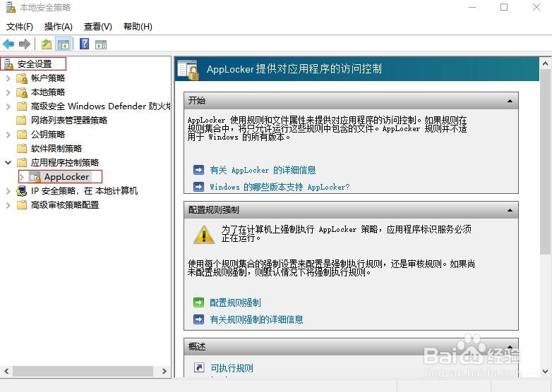The image size is (552, 392).
Task: Open the Windows 的哪些版本支持 AppLocker link
Action: click(280, 187)
